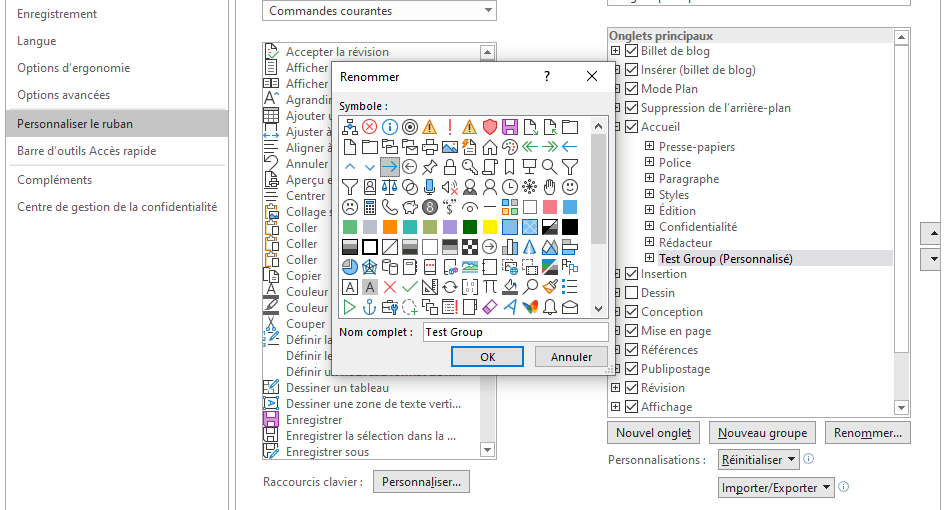Image resolution: width=947 pixels, height=510 pixels.
Task: Select the red shield symbol
Action: [x=490, y=127]
